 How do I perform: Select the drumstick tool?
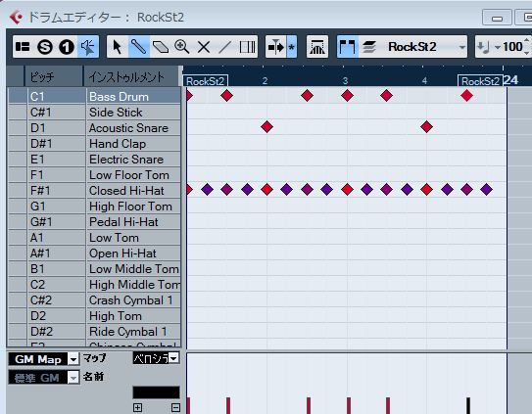[138, 47]
